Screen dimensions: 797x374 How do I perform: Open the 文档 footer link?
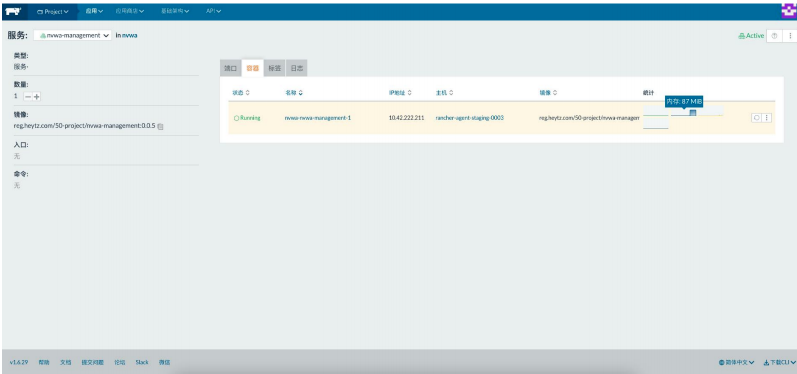click(x=66, y=362)
